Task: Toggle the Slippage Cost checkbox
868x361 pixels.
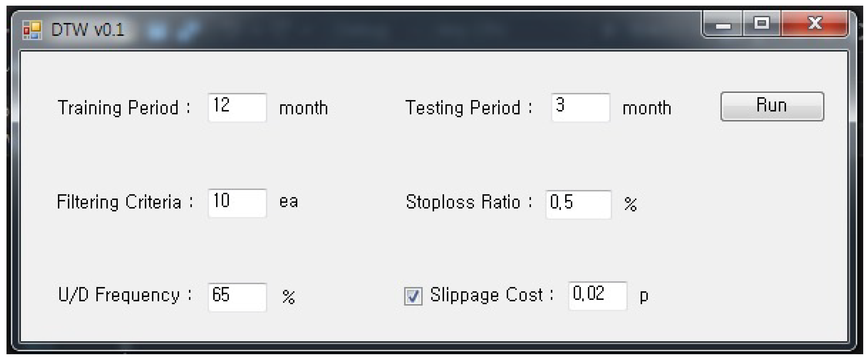Action: (413, 296)
